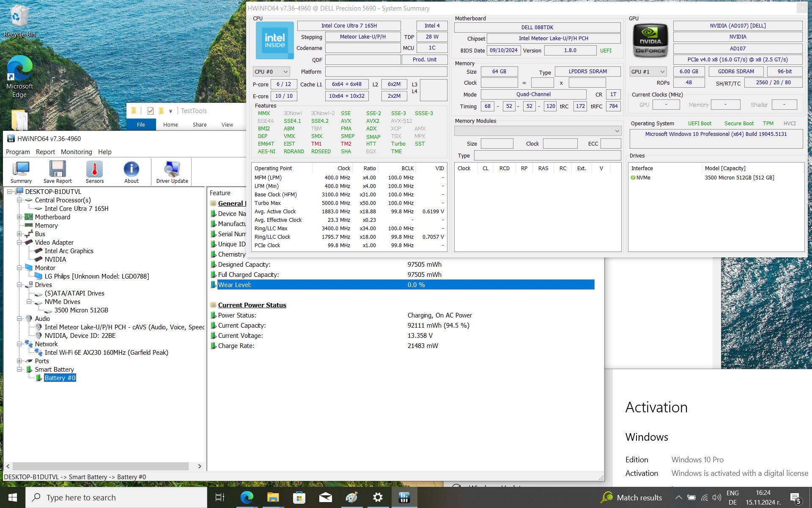
Task: Open Settings gear in the taskbar
Action: 378,497
